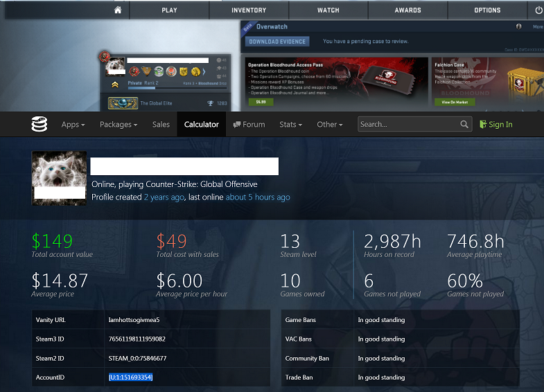Expand the Packages dropdown
The image size is (544, 392).
(x=119, y=124)
